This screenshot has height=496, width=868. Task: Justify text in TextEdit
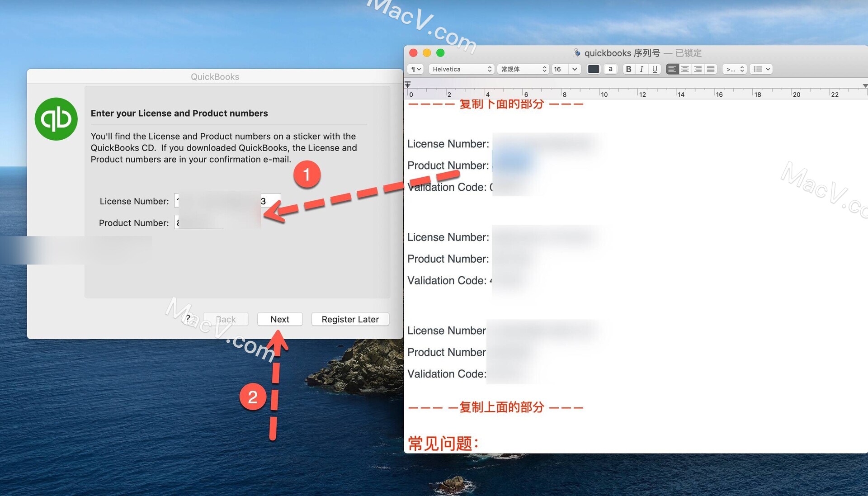click(711, 69)
